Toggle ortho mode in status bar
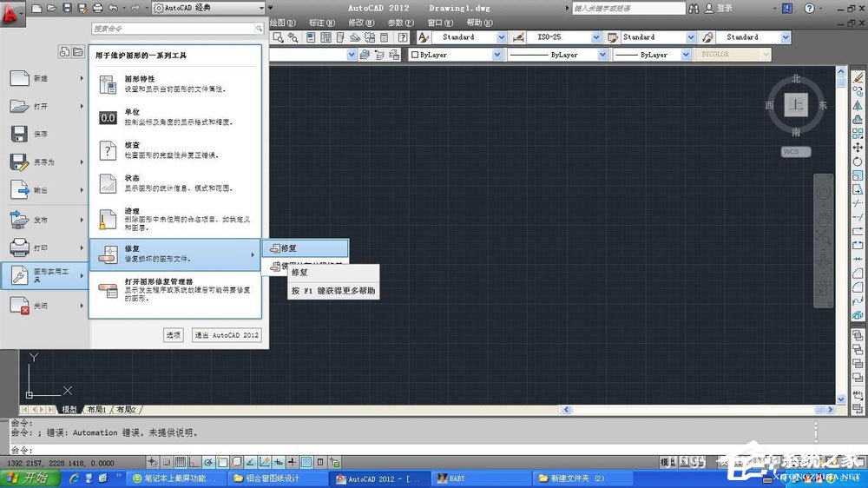This screenshot has height=488, width=868. (x=194, y=463)
